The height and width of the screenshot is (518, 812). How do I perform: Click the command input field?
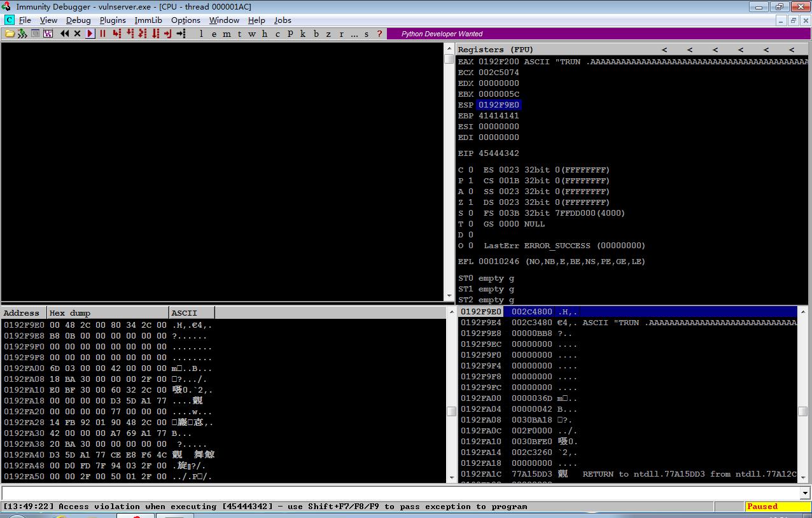(400, 493)
